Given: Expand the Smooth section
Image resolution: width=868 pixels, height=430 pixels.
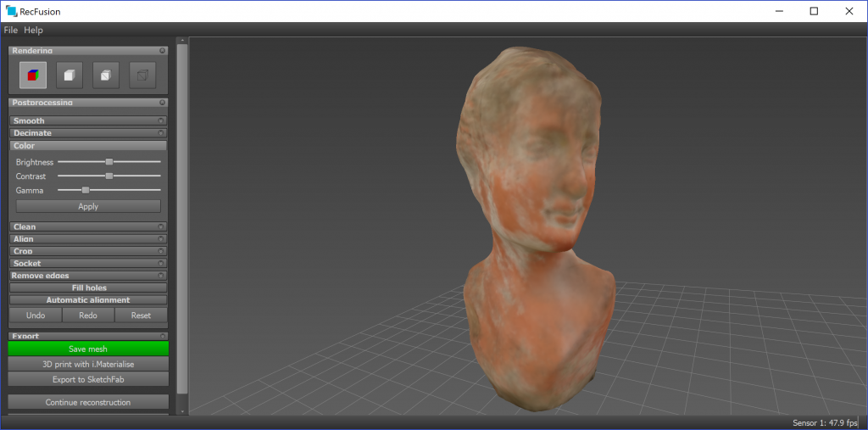Looking at the screenshot, I should [x=88, y=120].
